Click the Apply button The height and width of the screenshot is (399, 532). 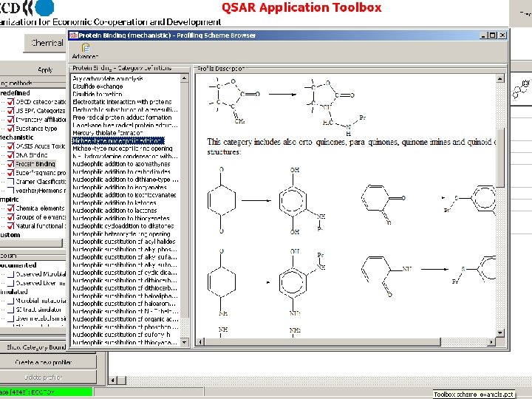tap(45, 70)
